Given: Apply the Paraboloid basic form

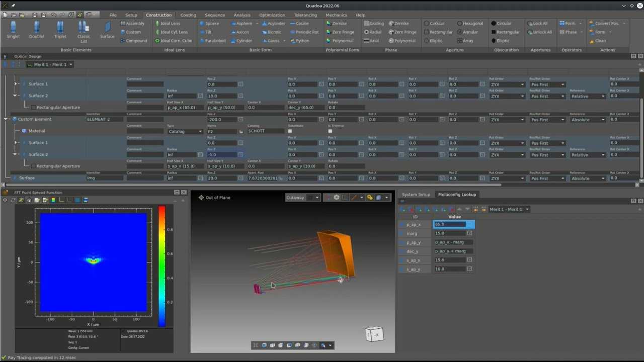Looking at the screenshot, I should click(x=212, y=41).
